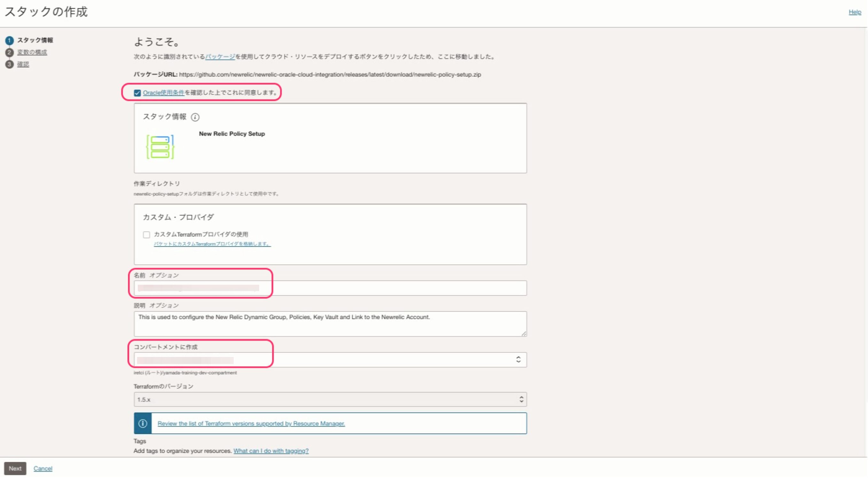This screenshot has height=480, width=868.
Task: Click the New Relic stack server icon
Action: pos(160,147)
